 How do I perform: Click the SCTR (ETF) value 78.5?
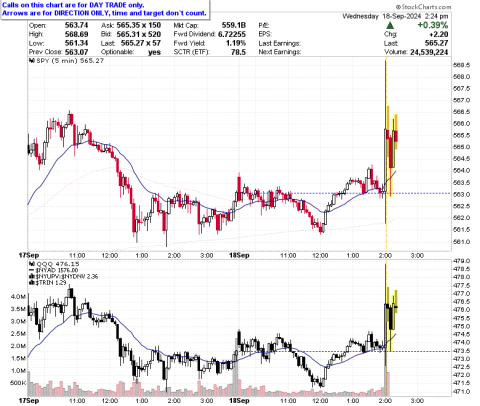tap(238, 52)
